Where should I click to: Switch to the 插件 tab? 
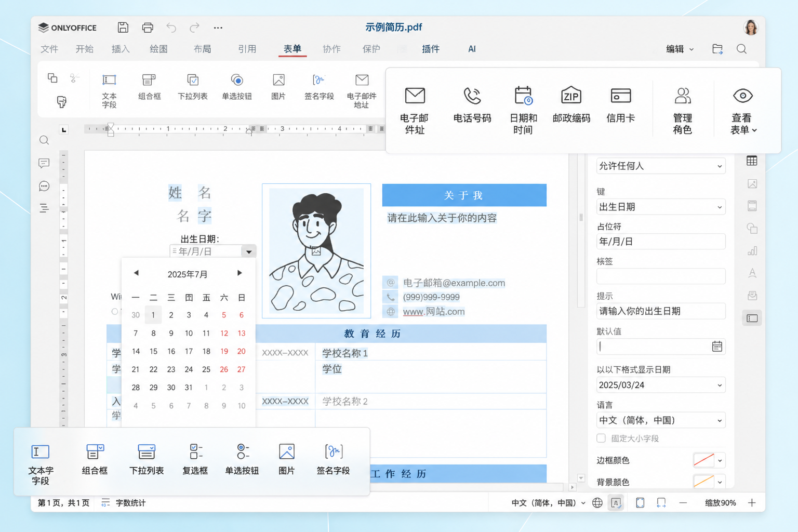tap(431, 49)
